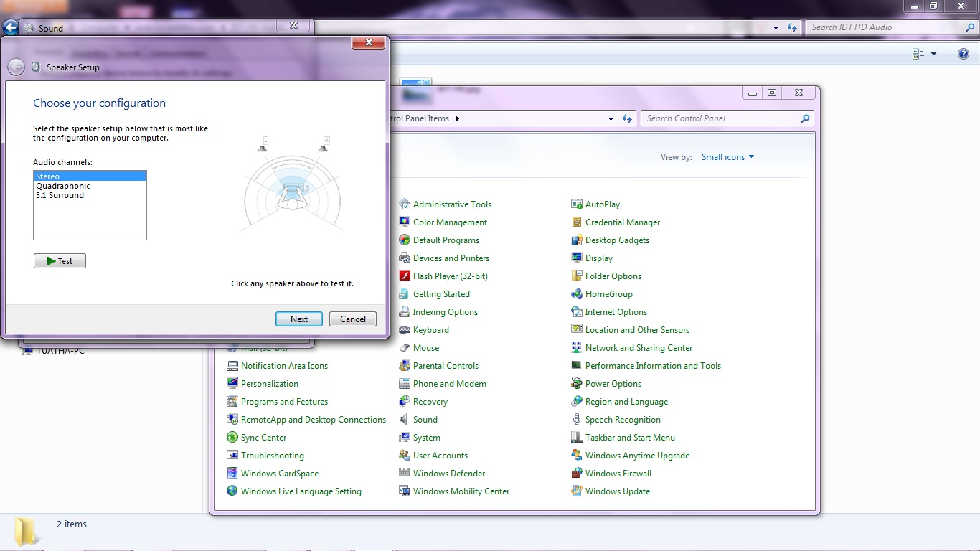
Task: Select 5.1 Surround in Audio channels list
Action: point(90,195)
